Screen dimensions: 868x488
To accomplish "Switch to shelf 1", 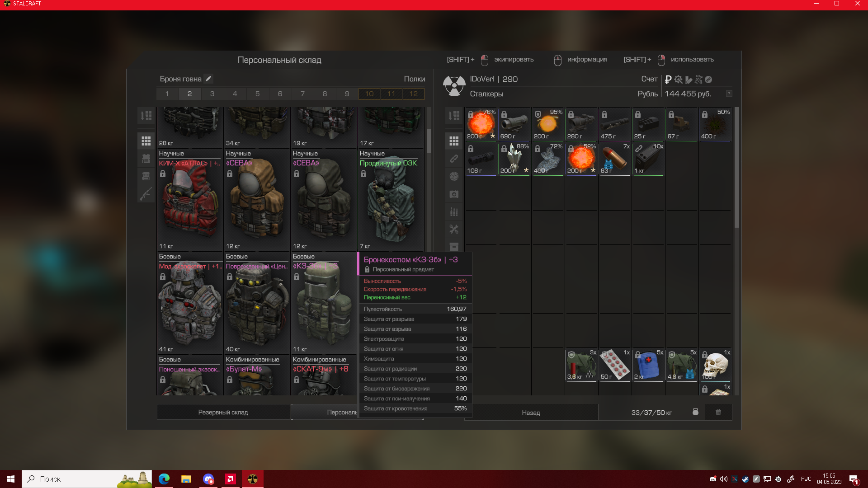I will coord(167,94).
